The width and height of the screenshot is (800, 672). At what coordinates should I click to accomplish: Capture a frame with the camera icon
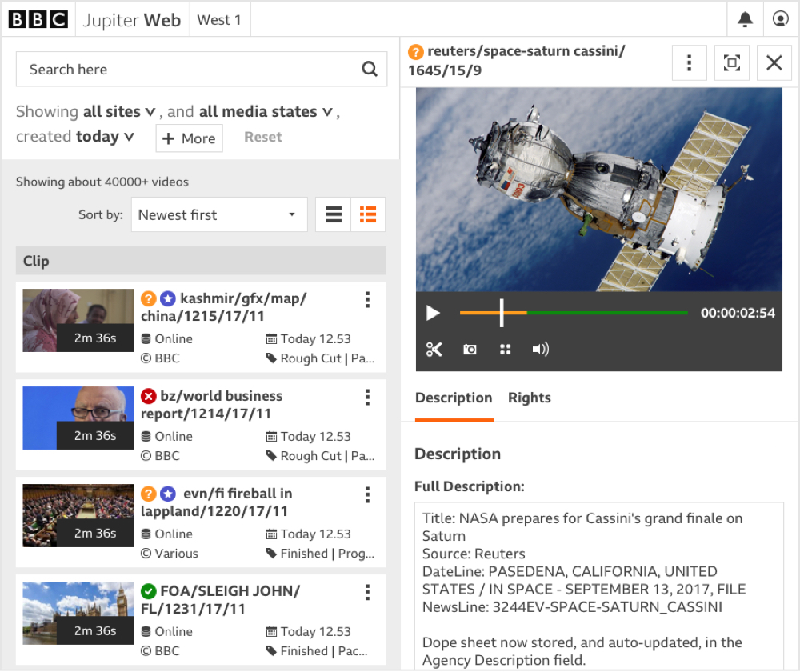[x=470, y=349]
